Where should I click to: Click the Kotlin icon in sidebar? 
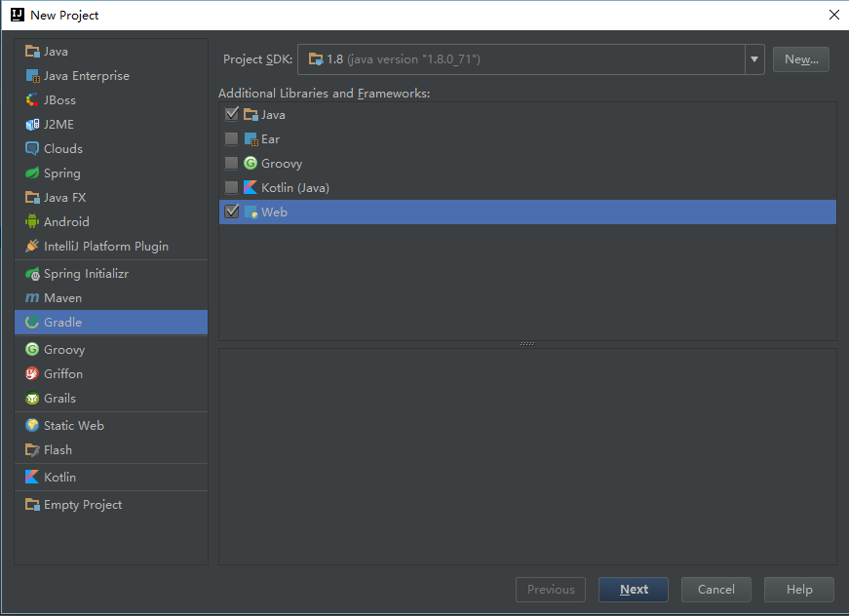(32, 477)
